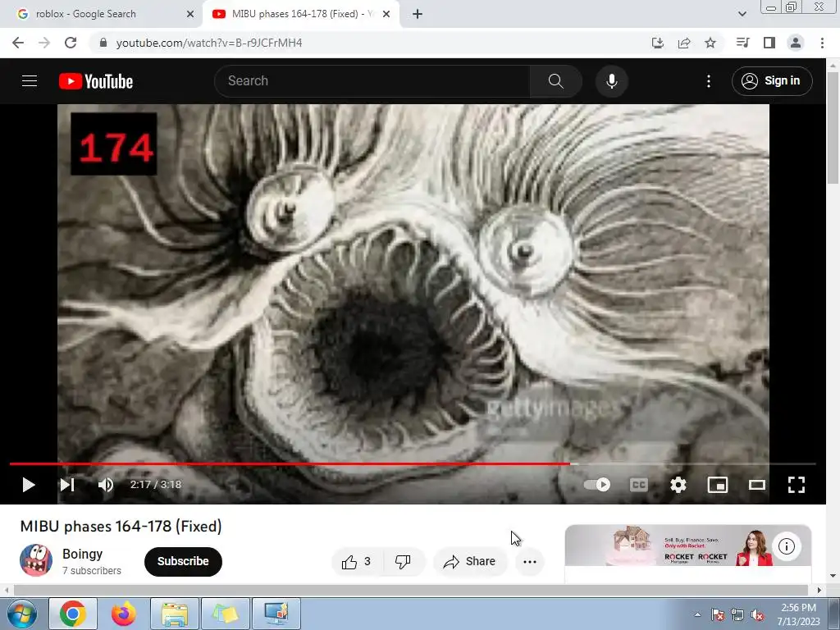Close the roblox Google Search tab
Image resolution: width=840 pixels, height=630 pixels.
pos(189,15)
